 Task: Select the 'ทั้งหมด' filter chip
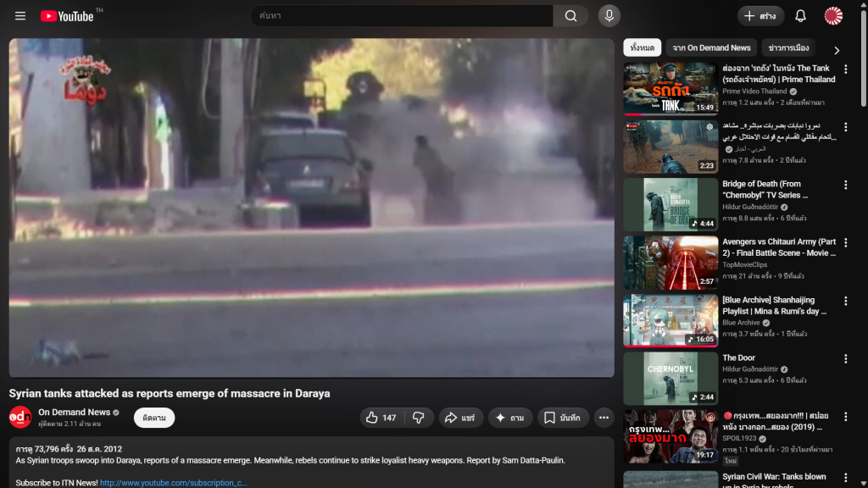click(642, 48)
